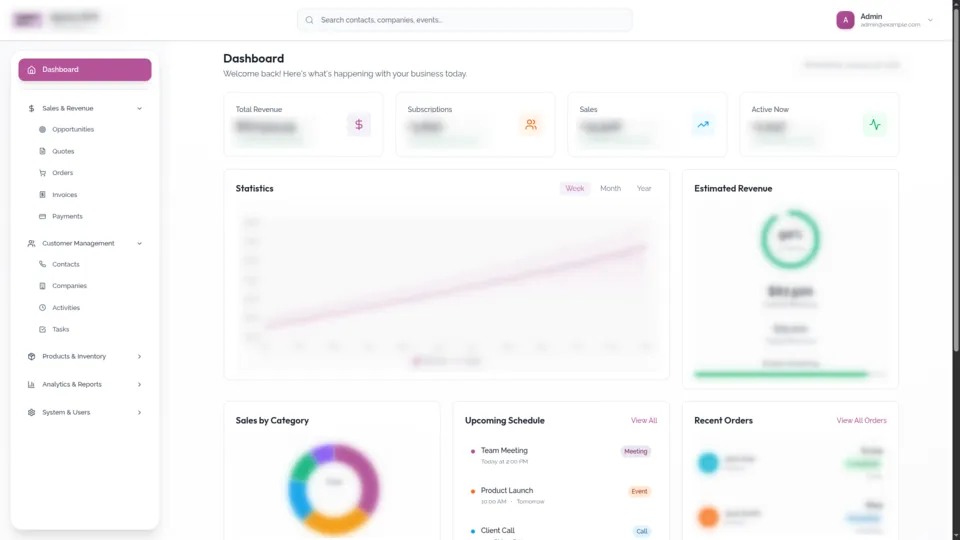Click the Active Now pulse icon
Screen dimensions: 960x540
pyautogui.click(x=875, y=125)
